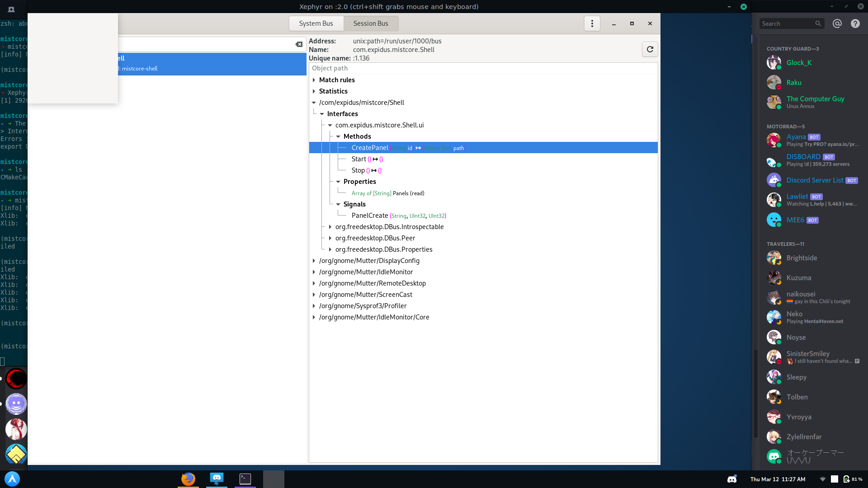The width and height of the screenshot is (868, 488).
Task: Switch to the Session Bus tab
Action: pos(370,23)
